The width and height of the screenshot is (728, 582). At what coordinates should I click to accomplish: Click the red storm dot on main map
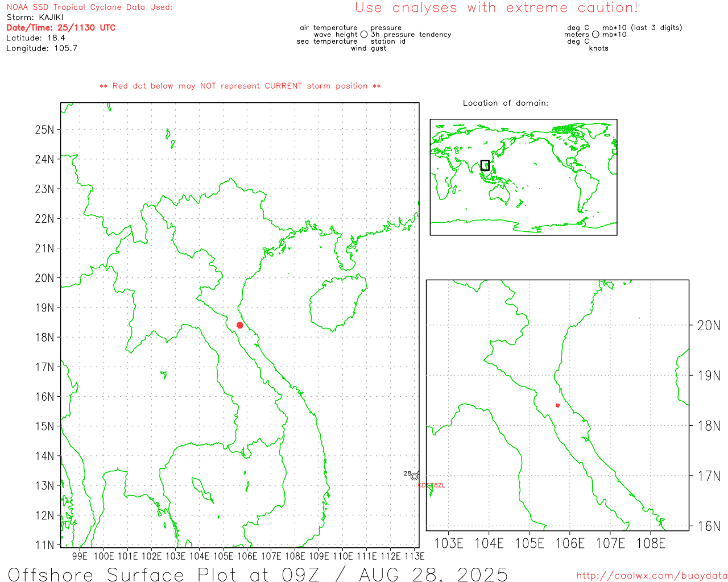click(x=240, y=325)
